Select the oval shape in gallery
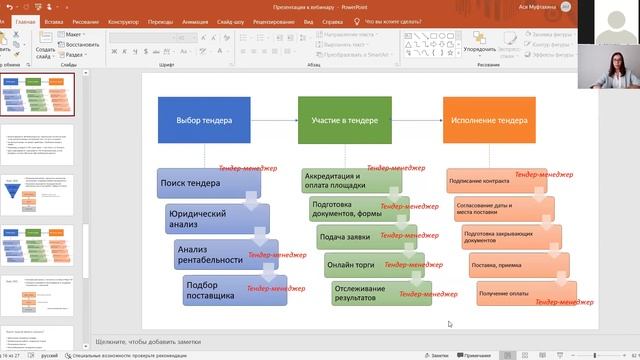Viewport: 640px width, 360px height. [442, 36]
